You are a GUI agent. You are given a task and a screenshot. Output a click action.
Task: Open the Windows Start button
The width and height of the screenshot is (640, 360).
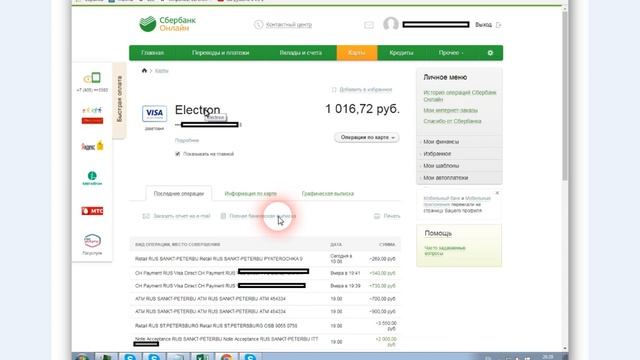click(x=82, y=357)
